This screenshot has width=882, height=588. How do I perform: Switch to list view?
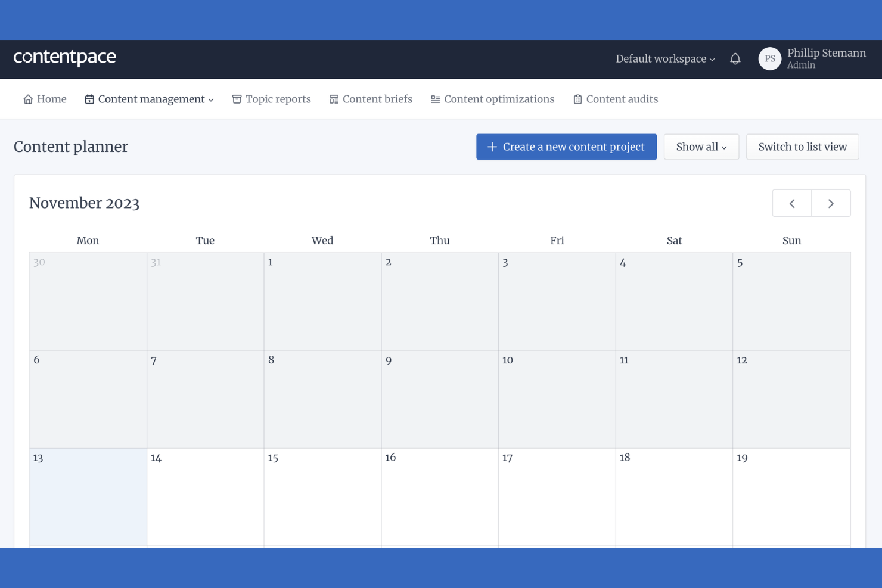click(802, 147)
